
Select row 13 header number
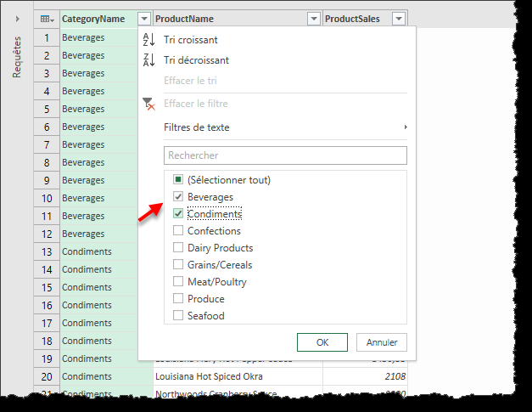[x=46, y=251]
